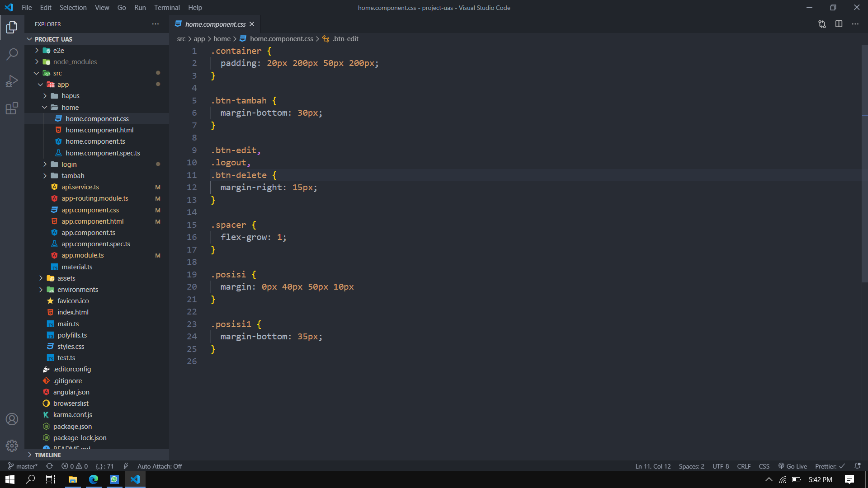Image resolution: width=868 pixels, height=488 pixels.
Task: Click the master* branch indicator
Action: pyautogui.click(x=23, y=466)
